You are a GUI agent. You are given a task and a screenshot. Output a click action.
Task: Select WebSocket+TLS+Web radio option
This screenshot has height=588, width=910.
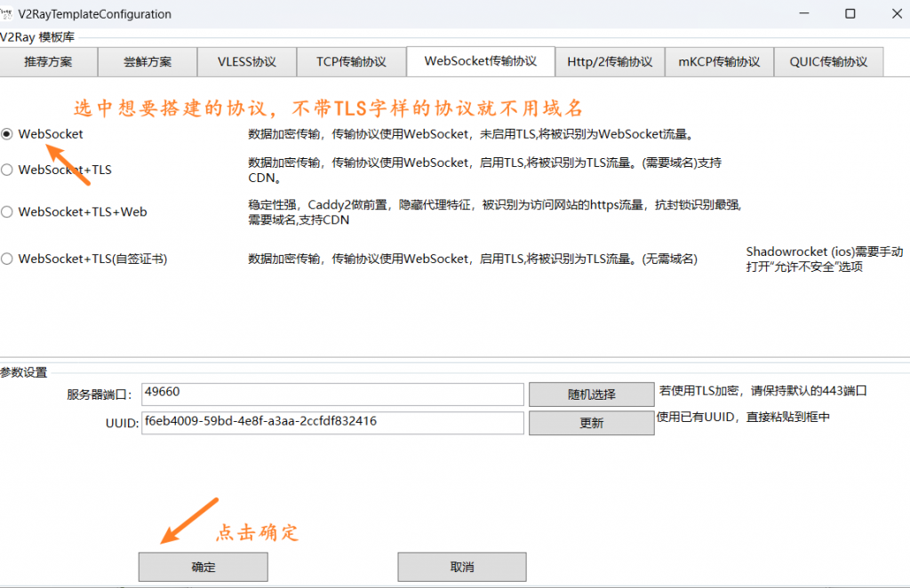(7, 212)
